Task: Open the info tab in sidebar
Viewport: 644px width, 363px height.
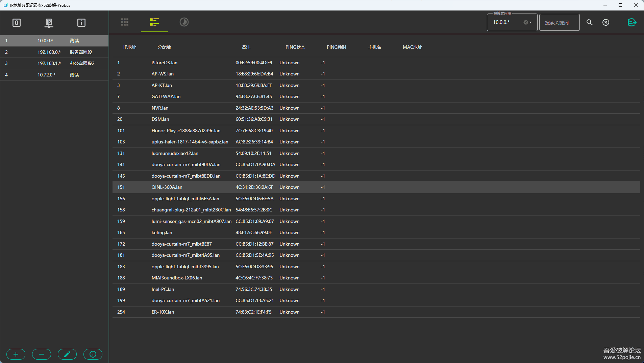Action: (x=81, y=23)
